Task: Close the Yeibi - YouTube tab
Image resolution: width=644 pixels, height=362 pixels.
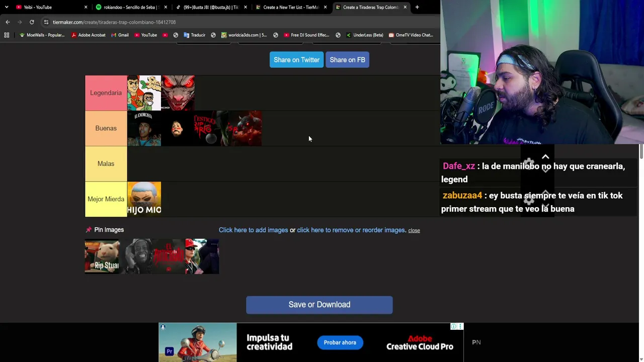Action: click(86, 7)
